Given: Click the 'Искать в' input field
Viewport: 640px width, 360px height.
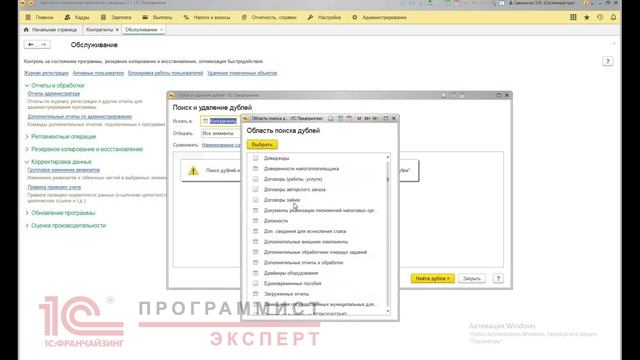Looking at the screenshot, I should point(220,121).
